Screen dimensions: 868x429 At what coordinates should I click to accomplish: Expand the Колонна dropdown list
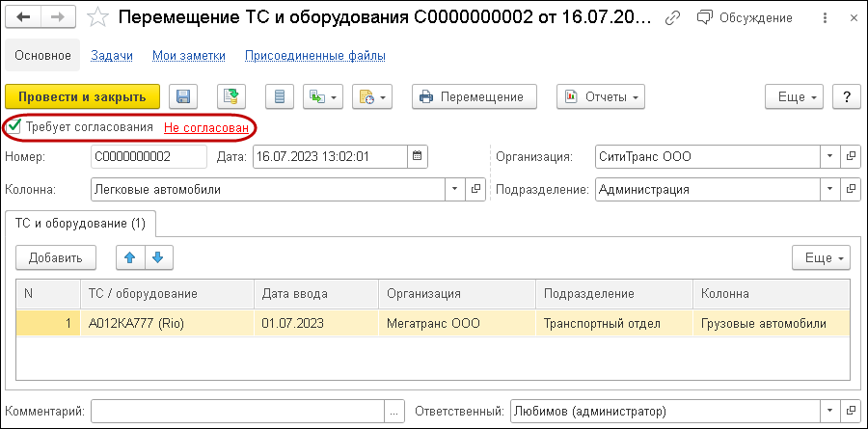tap(455, 189)
